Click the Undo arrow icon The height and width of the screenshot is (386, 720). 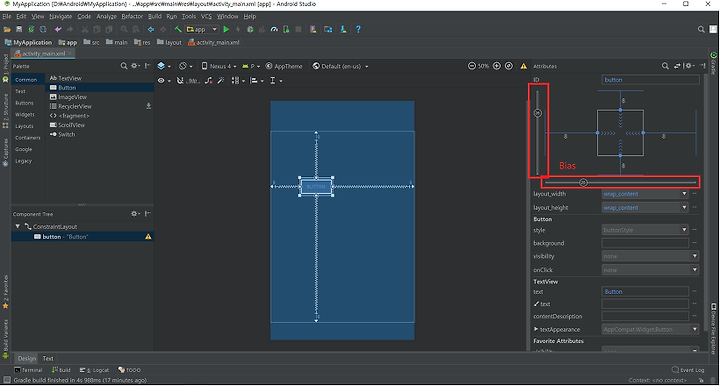pyautogui.click(x=58, y=29)
